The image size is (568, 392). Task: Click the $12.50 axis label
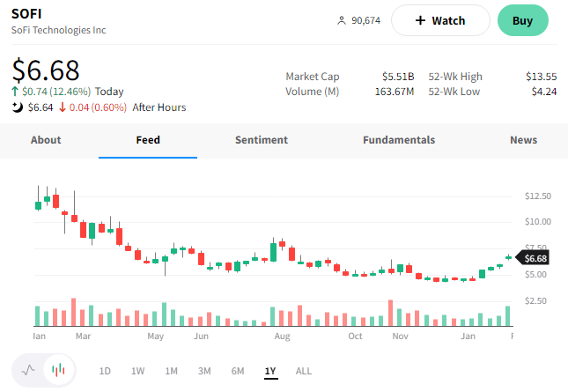pyautogui.click(x=538, y=196)
